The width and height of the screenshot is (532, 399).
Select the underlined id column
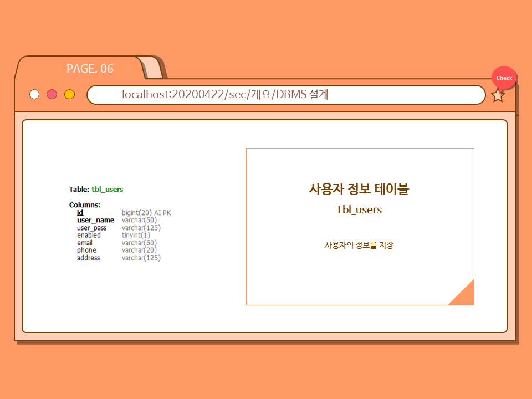[80, 212]
